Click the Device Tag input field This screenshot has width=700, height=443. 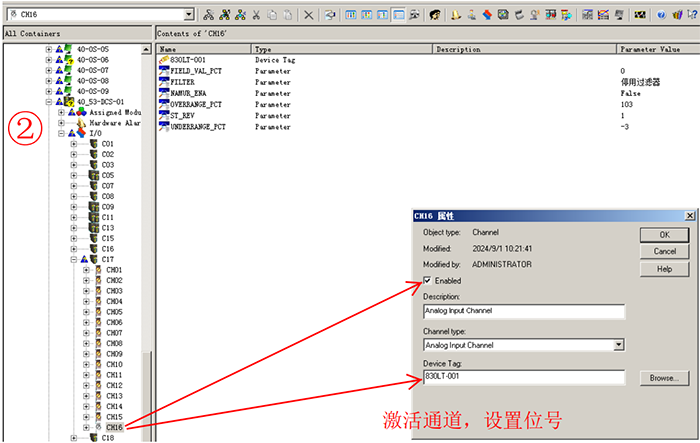coord(524,377)
